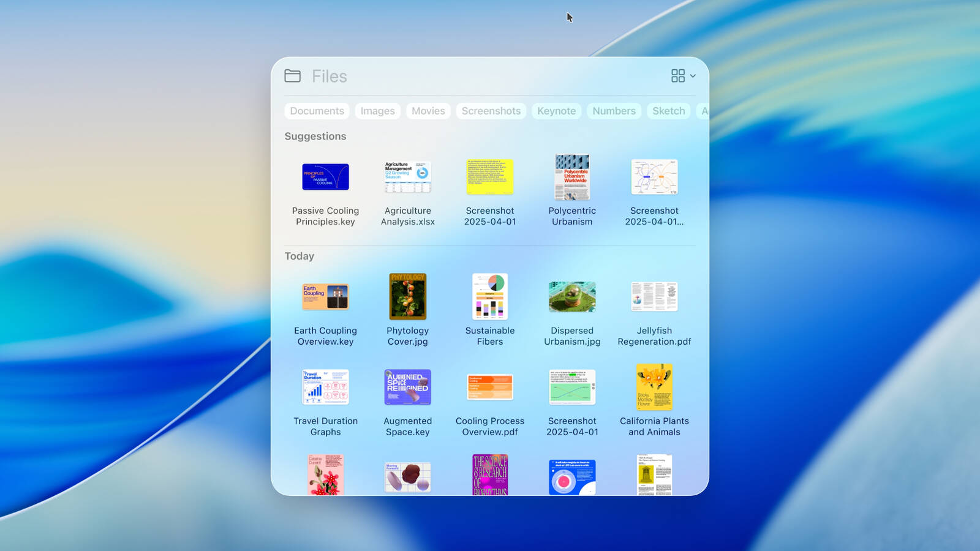
Task: Click the Files folder icon
Action: tap(292, 76)
